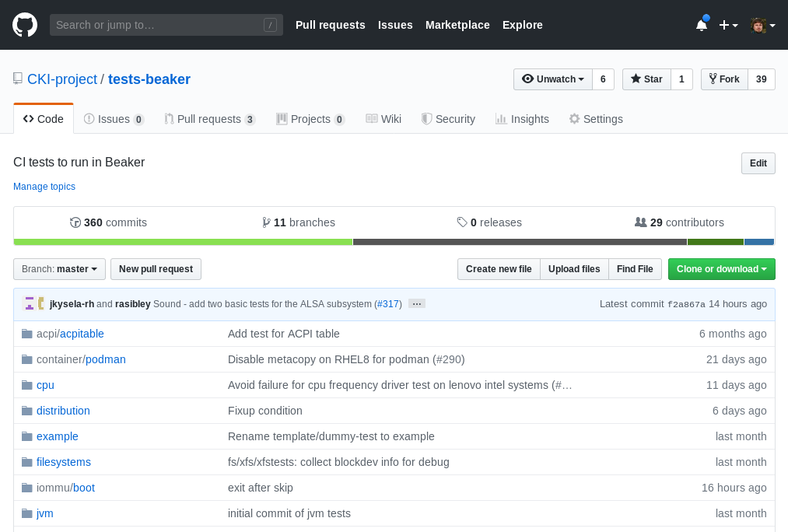788x532 pixels.
Task: Star the tests-beaker repository
Action: pos(646,79)
